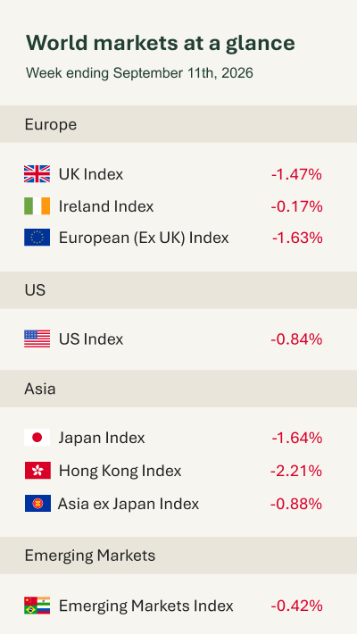Click the Hong Kong flag icon

37,470
